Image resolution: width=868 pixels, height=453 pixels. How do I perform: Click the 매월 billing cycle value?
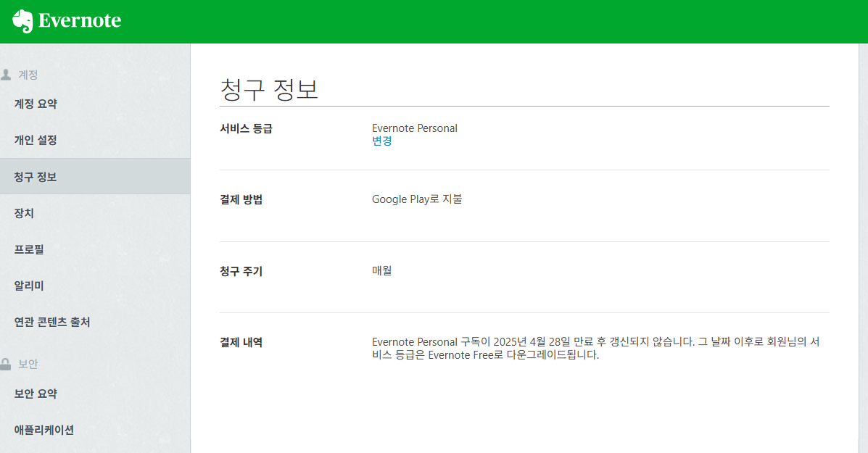click(x=382, y=270)
